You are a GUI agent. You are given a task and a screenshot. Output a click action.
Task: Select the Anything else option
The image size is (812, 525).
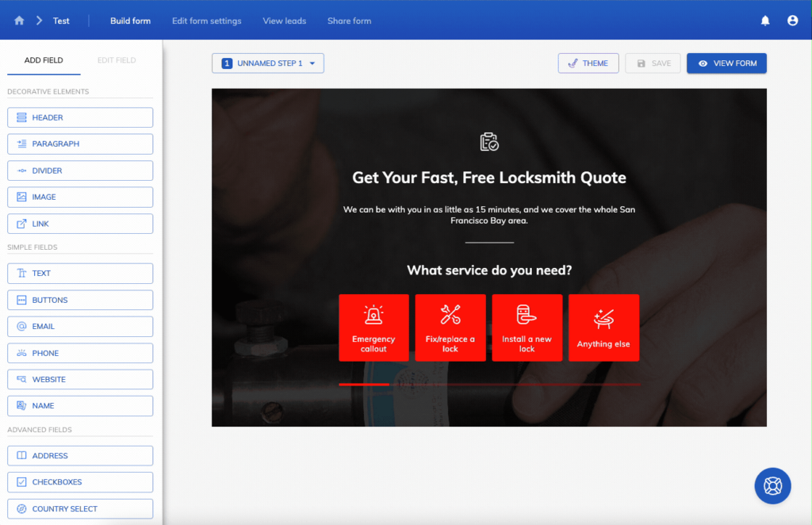click(x=603, y=328)
